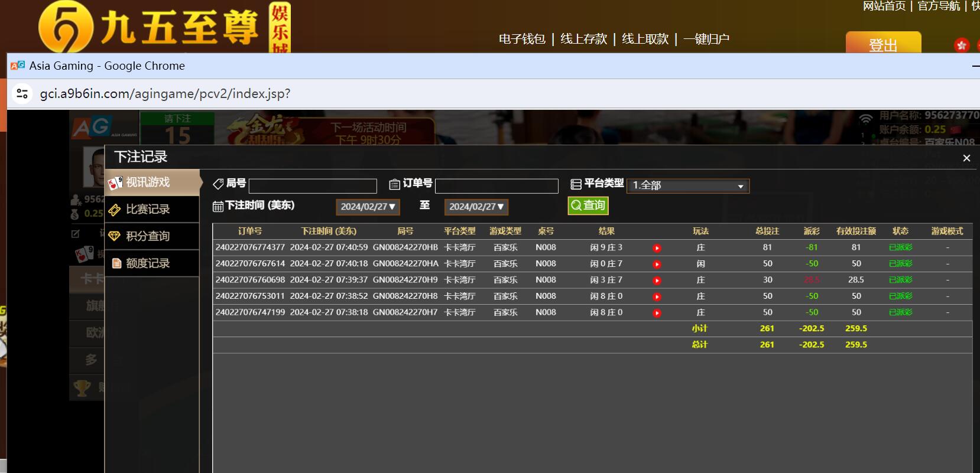Viewport: 980px width, 473px height.
Task: Click the 订单号 column header
Action: coord(250,231)
